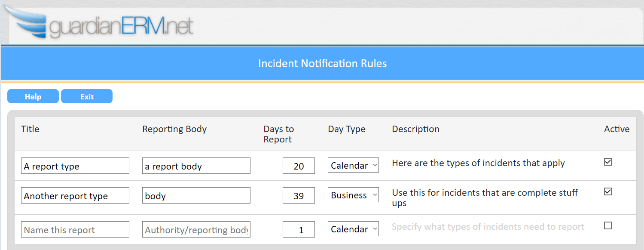Select the 'Another report type' title field
The height and width of the screenshot is (250, 644).
75,196
